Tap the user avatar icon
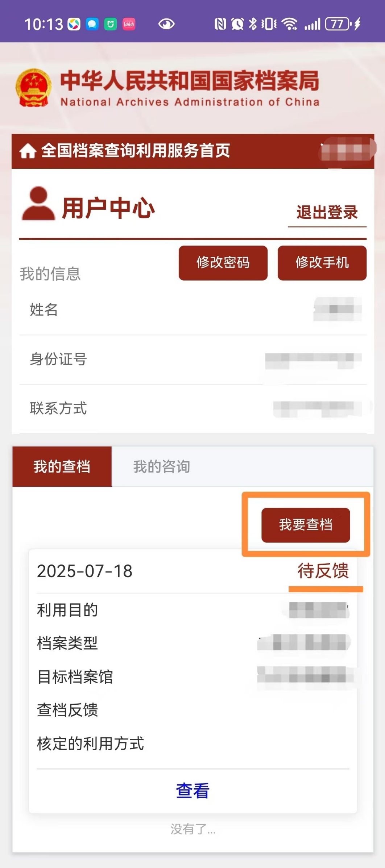This screenshot has width=385, height=868. pyautogui.click(x=38, y=204)
